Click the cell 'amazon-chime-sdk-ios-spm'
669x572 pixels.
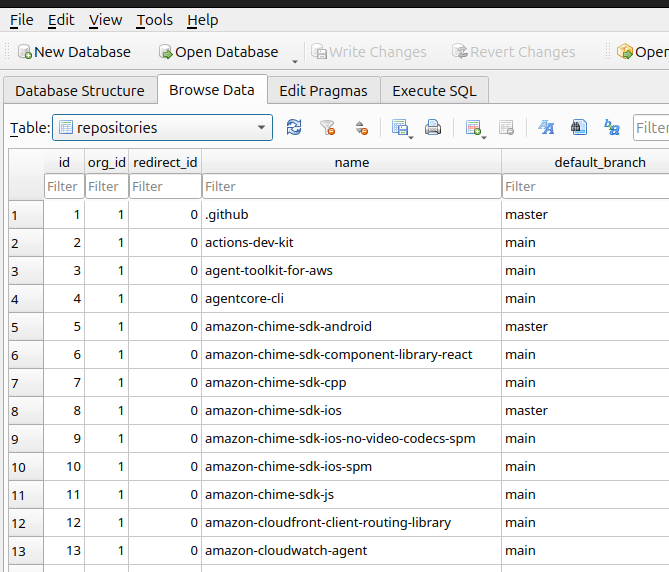tap(352, 467)
